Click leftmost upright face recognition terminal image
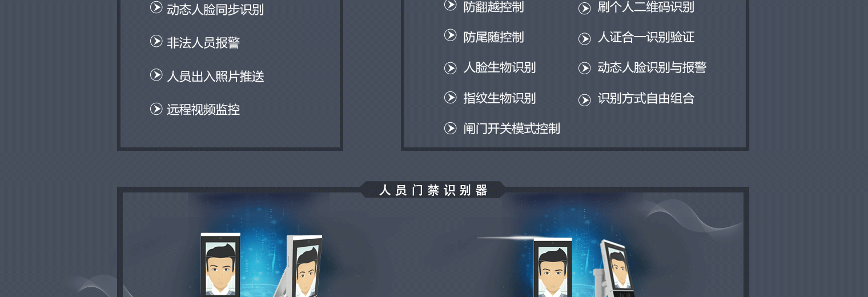The image size is (868, 297). click(220, 264)
